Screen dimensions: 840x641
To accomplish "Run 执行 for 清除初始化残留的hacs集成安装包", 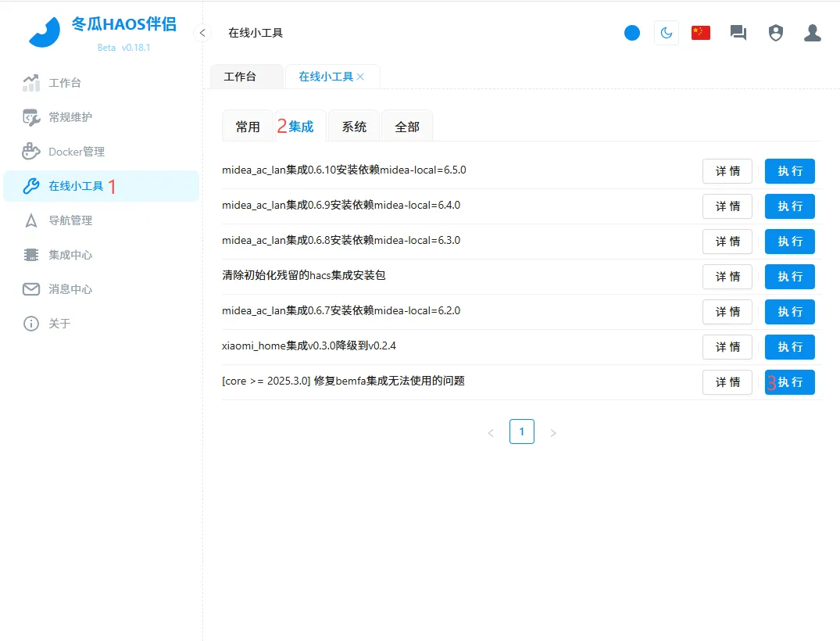I will 790,277.
